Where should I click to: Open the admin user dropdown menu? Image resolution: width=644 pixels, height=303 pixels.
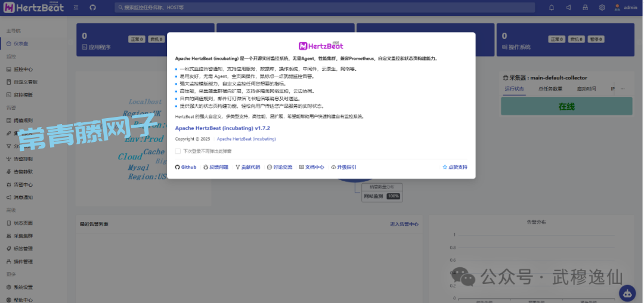(626, 8)
